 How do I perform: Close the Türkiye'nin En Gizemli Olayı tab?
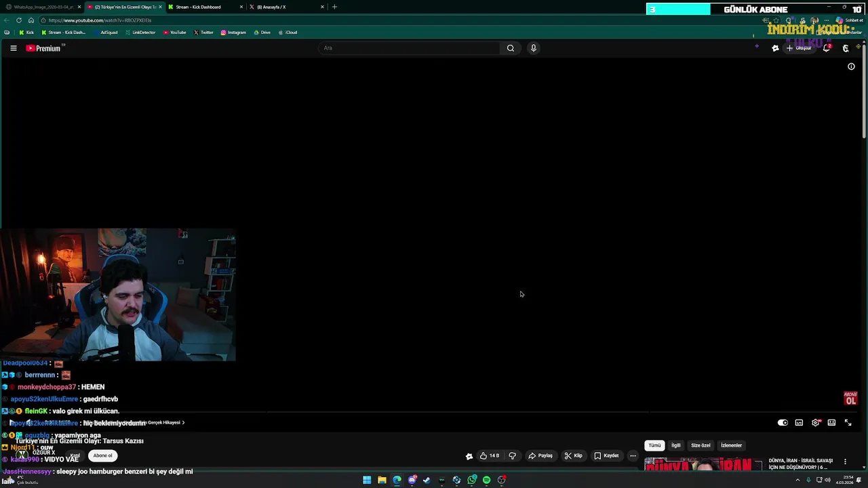tap(161, 7)
